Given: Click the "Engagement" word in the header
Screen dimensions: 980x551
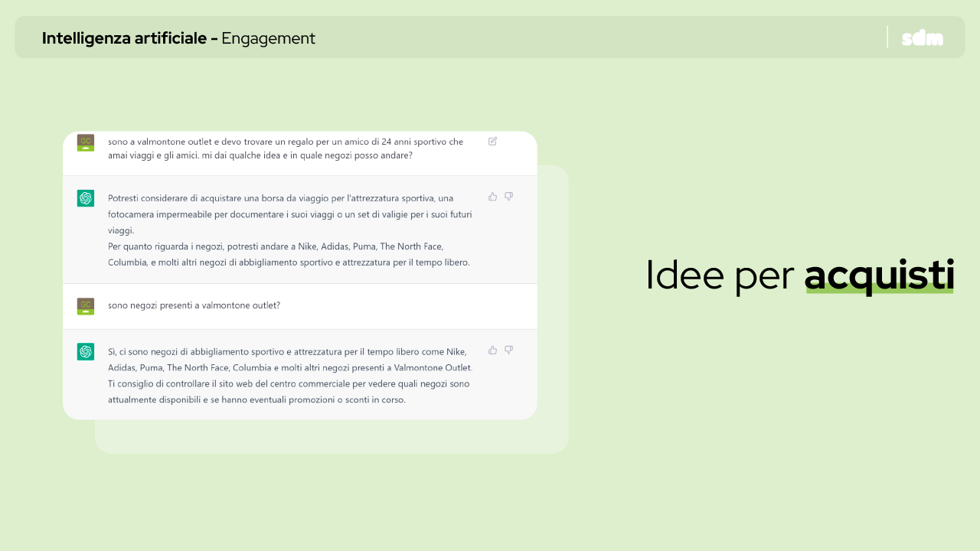Looking at the screenshot, I should 268,38.
